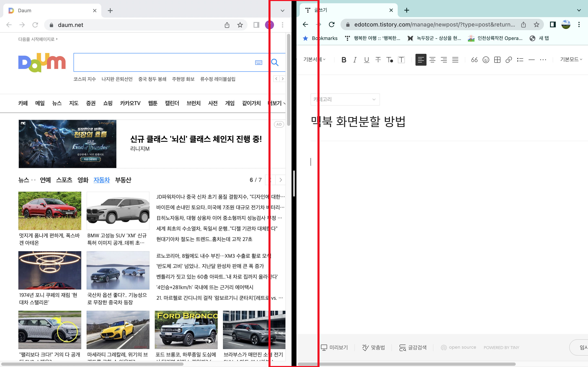Switch to the 자동차 news tab on Daum
This screenshot has width=588, height=367.
click(x=101, y=180)
